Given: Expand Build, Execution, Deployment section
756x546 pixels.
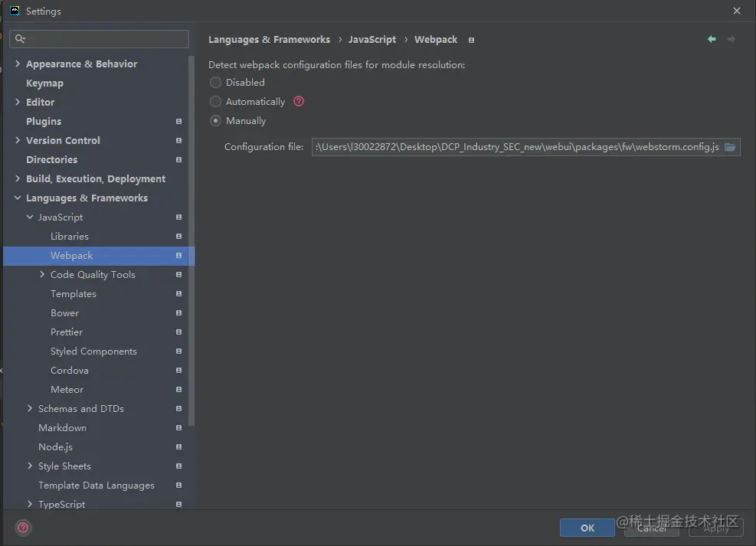Looking at the screenshot, I should (18, 178).
